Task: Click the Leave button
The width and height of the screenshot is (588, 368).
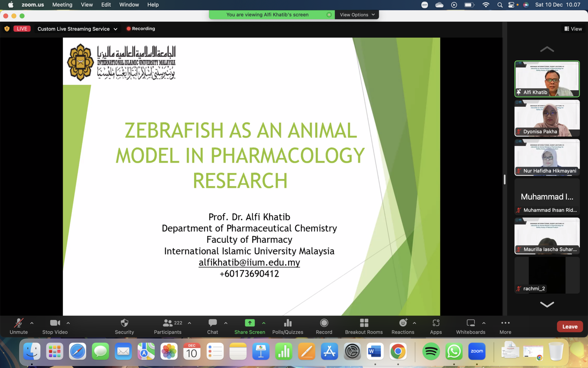Action: click(570, 326)
